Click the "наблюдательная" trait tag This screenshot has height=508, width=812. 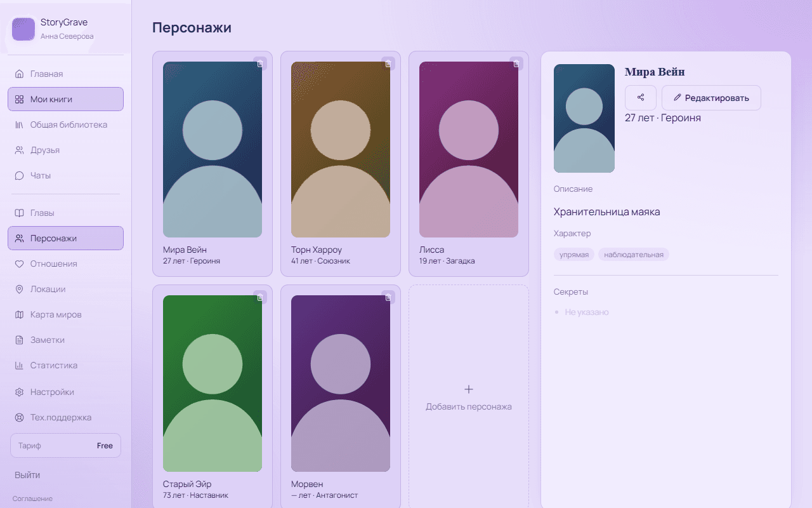(634, 255)
